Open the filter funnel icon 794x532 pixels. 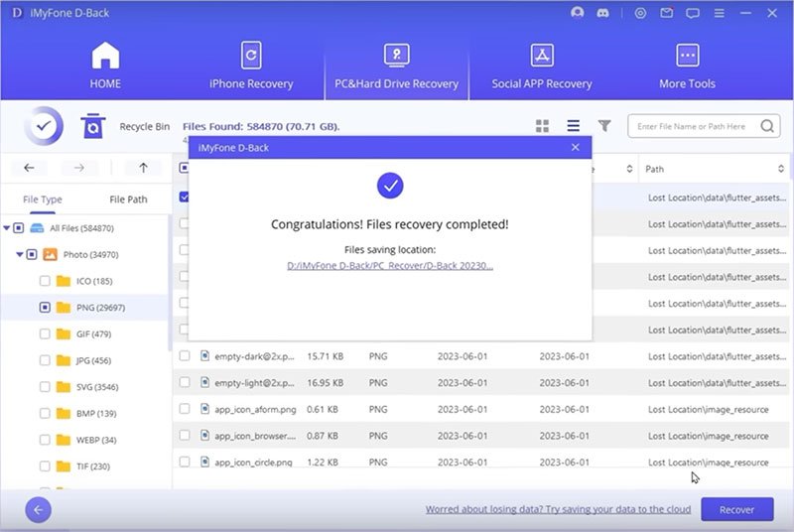point(604,125)
